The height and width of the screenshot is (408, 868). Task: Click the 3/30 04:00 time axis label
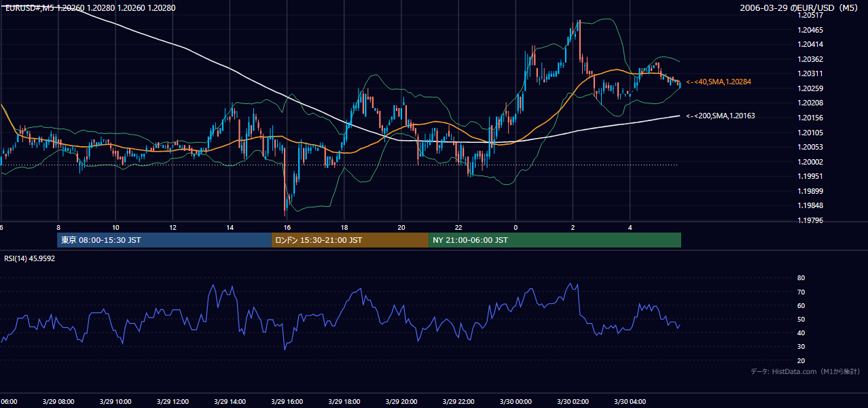[630, 401]
